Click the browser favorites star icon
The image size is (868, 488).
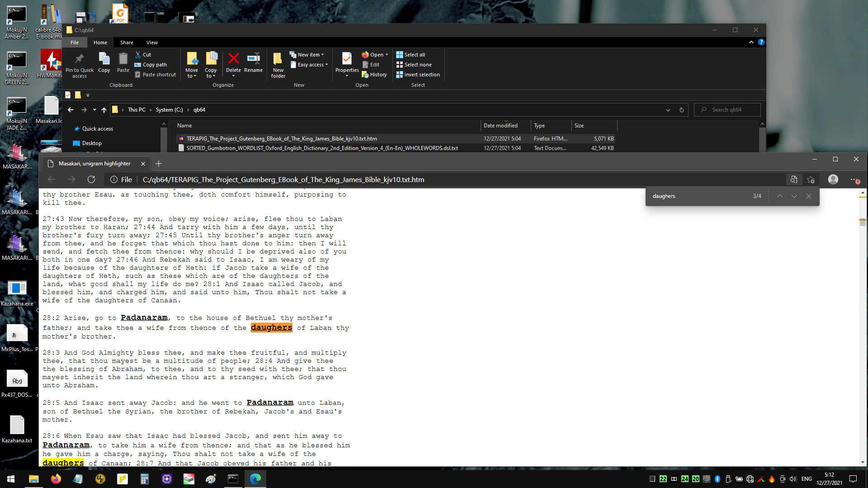(x=811, y=179)
